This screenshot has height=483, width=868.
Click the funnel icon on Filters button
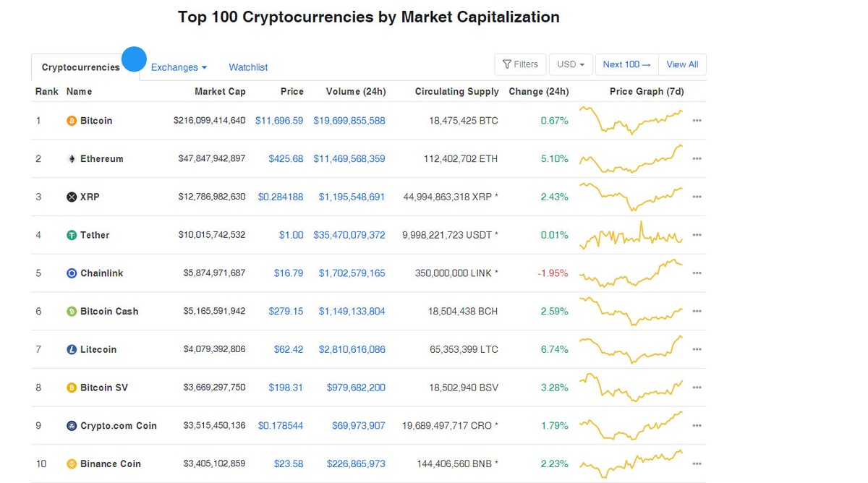[509, 64]
